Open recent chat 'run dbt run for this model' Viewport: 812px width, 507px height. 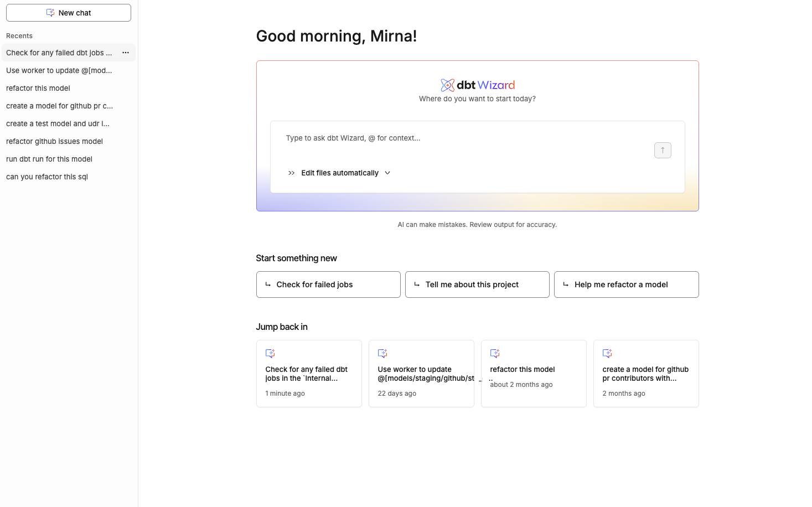tap(49, 159)
